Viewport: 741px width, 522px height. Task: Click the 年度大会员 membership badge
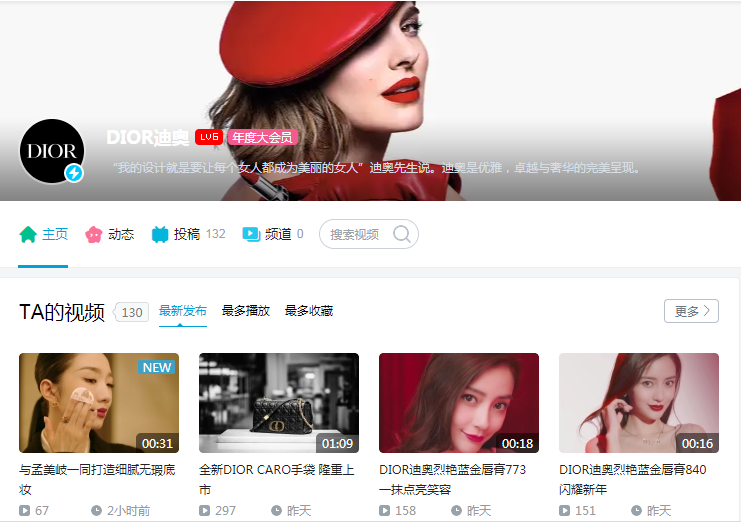point(263,137)
